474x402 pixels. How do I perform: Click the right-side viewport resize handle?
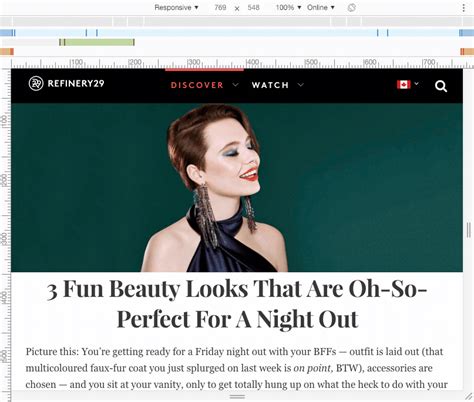469,230
